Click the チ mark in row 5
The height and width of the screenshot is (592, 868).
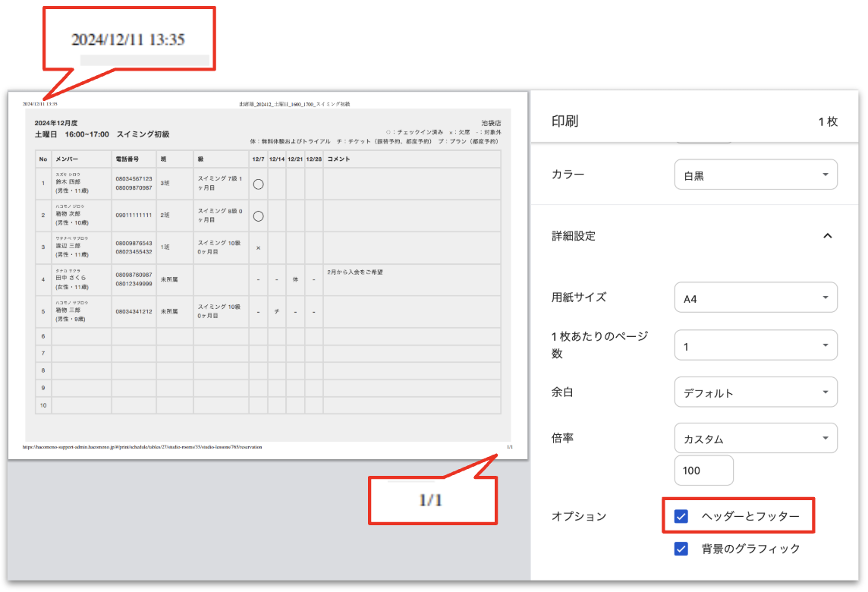click(277, 312)
